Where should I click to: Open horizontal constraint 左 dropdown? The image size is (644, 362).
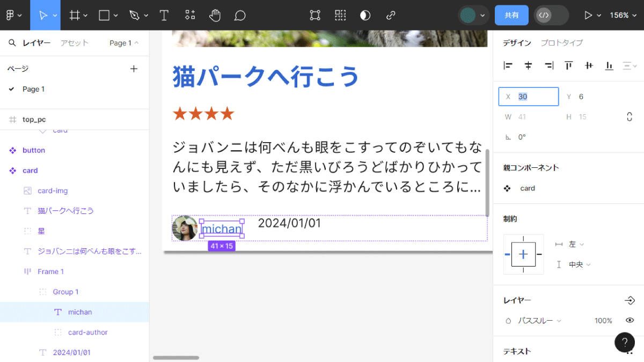576,244
